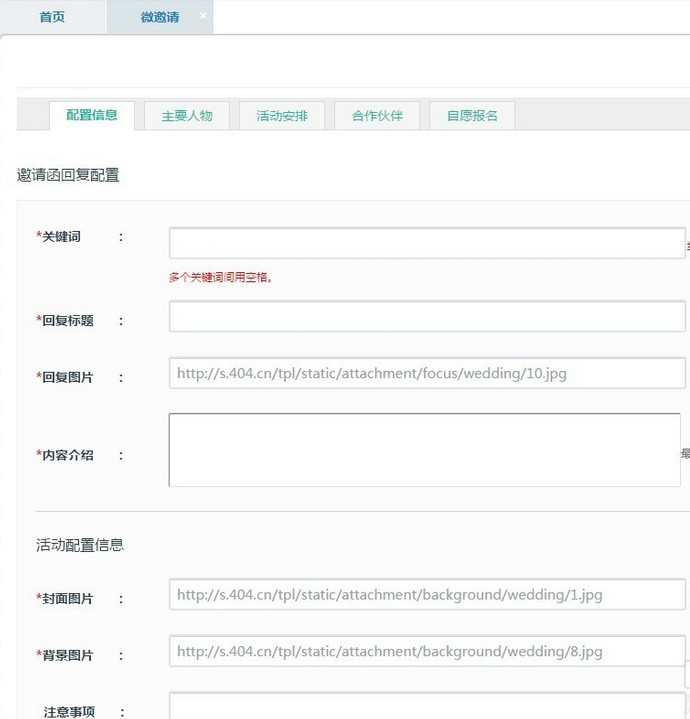This screenshot has height=719, width=690.
Task: Switch to the 主要人物 tab
Action: point(187,116)
